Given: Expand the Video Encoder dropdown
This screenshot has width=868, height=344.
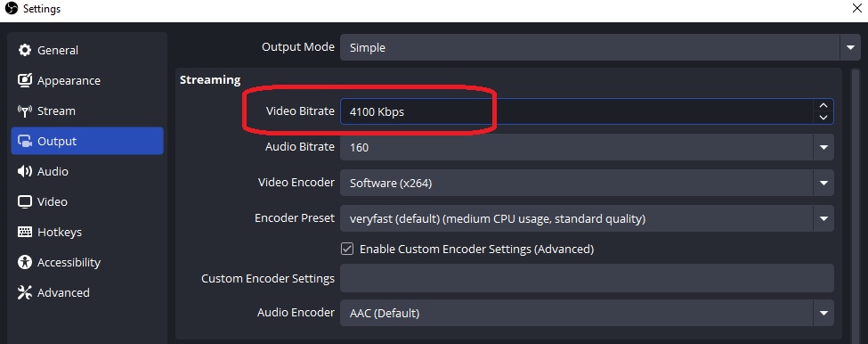Looking at the screenshot, I should (587, 183).
